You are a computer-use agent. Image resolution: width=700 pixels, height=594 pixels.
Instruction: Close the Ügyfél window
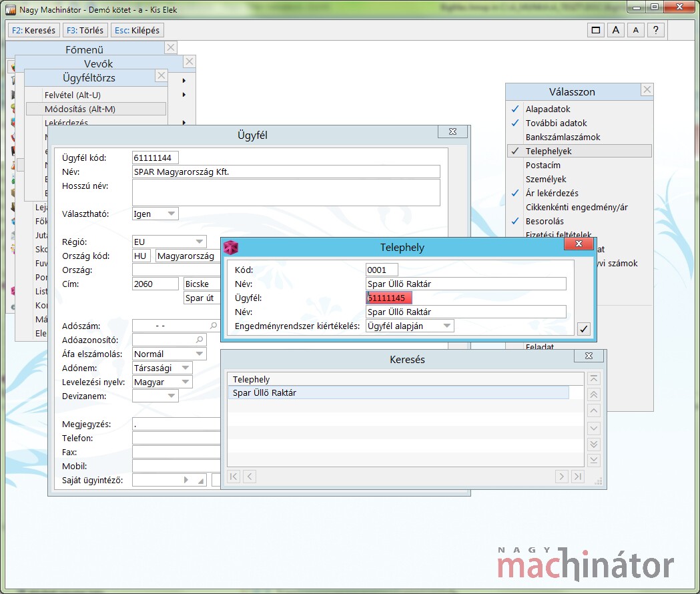tap(452, 131)
